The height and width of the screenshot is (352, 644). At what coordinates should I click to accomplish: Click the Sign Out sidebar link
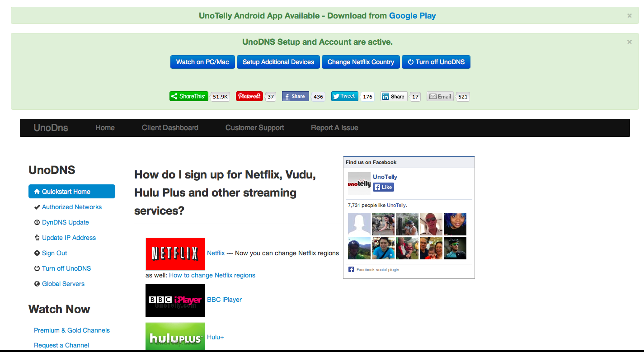pos(55,253)
